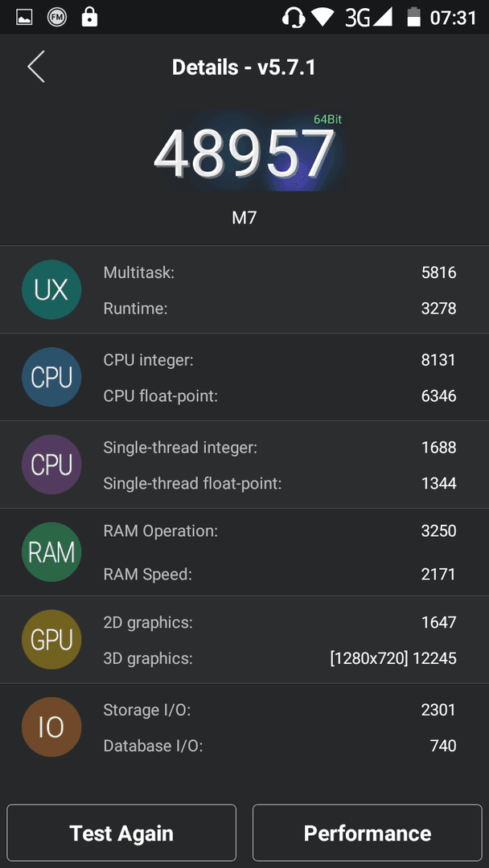
Task: Go back using the arrow icon
Action: [x=36, y=67]
